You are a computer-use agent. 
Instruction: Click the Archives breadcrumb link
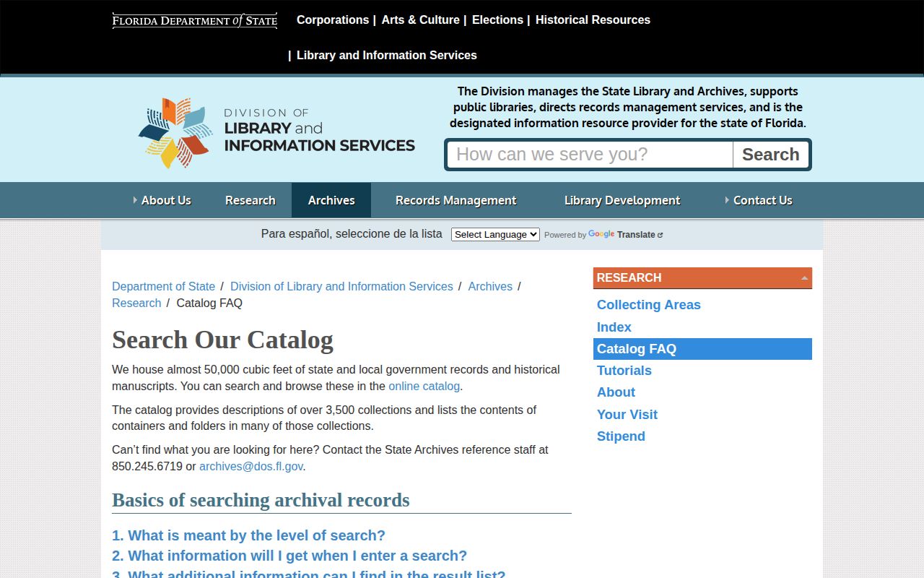tap(490, 287)
